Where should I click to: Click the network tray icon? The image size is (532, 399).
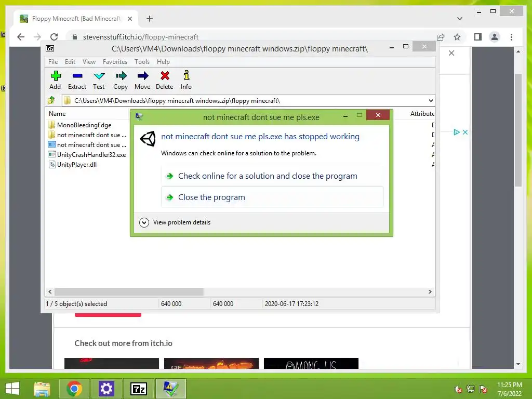pyautogui.click(x=471, y=390)
